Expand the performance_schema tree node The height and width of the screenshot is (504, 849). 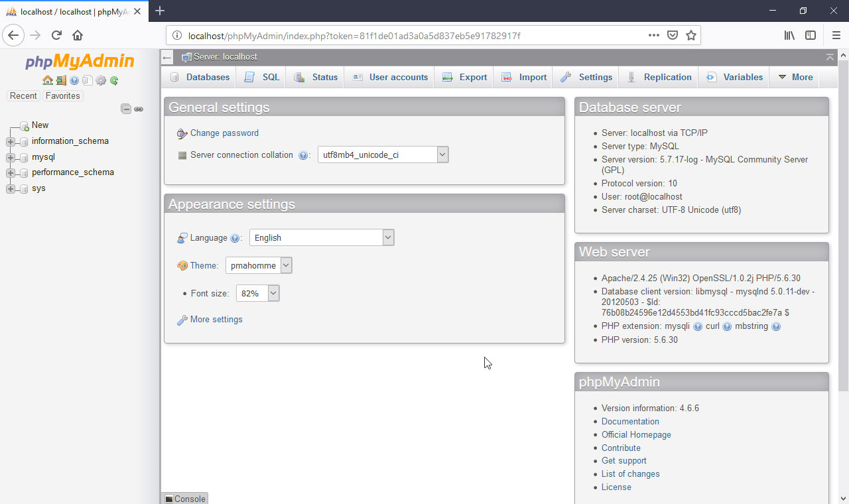[x=10, y=172]
